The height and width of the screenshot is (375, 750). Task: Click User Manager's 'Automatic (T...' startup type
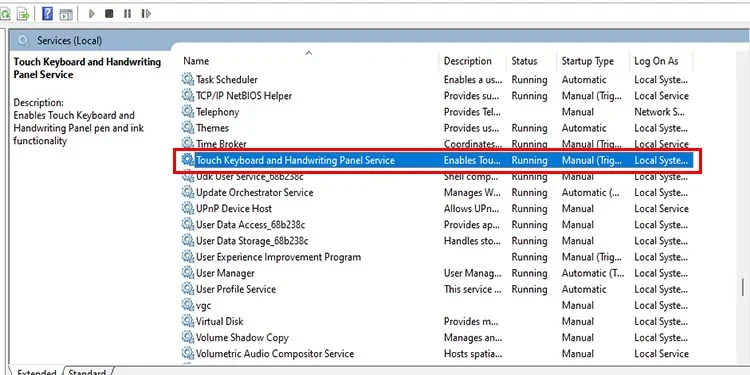[593, 273]
